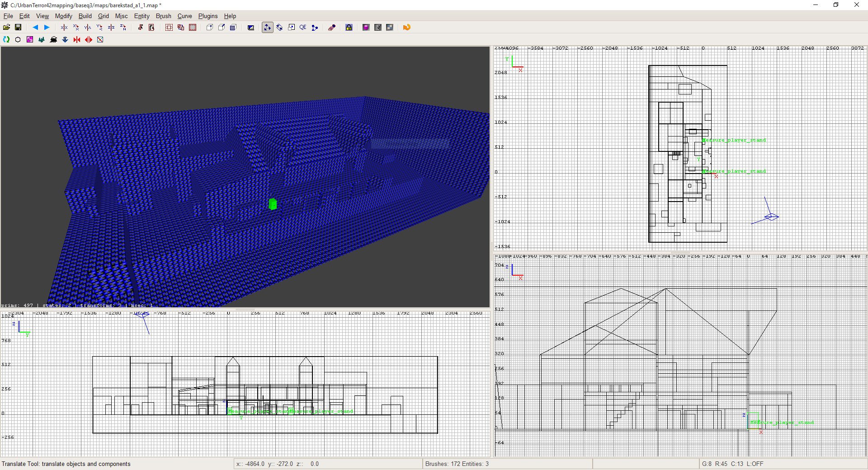The width and height of the screenshot is (868, 470).
Task: Open the Plugins menu
Action: click(x=208, y=16)
